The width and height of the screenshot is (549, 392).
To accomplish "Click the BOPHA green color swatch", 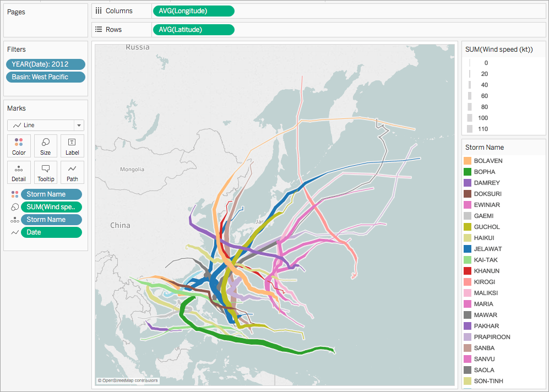I will [468, 172].
